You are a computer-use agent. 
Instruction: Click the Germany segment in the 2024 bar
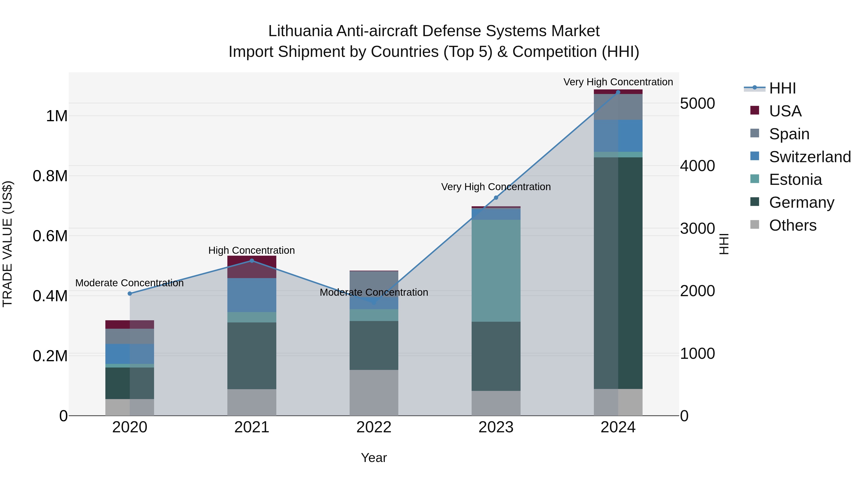click(618, 273)
